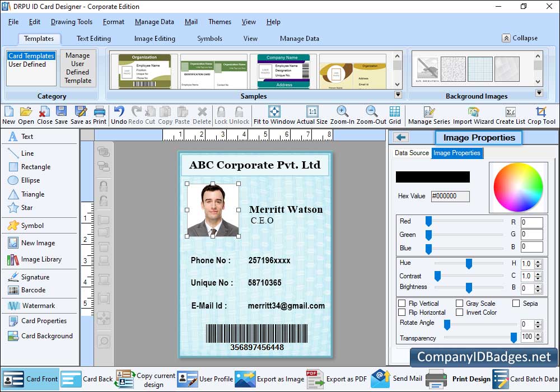Click Manage User Defined Template button
The width and height of the screenshot is (560, 392).
pos(77,68)
